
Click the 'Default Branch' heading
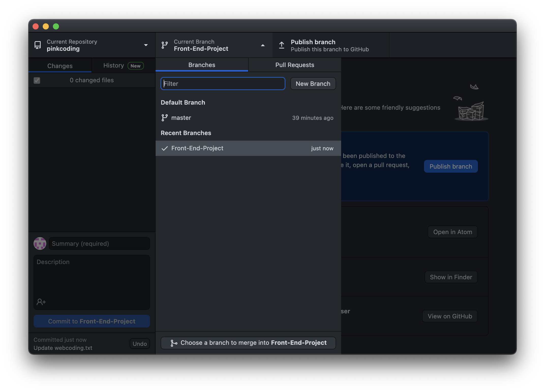(183, 103)
